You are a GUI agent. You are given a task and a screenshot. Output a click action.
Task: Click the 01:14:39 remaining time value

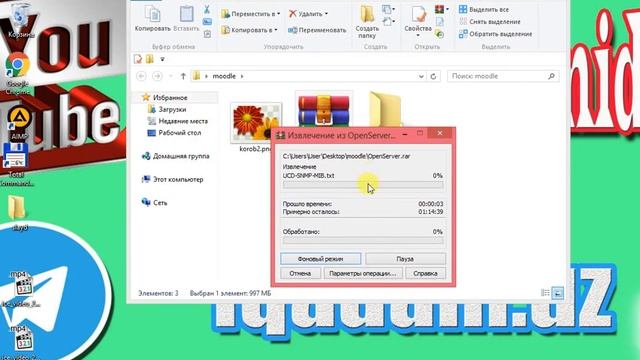coord(431,212)
